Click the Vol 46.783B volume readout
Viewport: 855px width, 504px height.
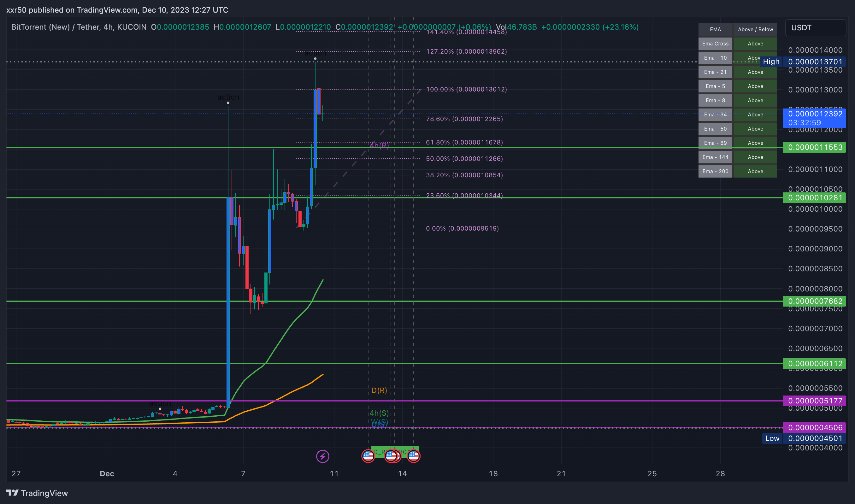coord(516,27)
